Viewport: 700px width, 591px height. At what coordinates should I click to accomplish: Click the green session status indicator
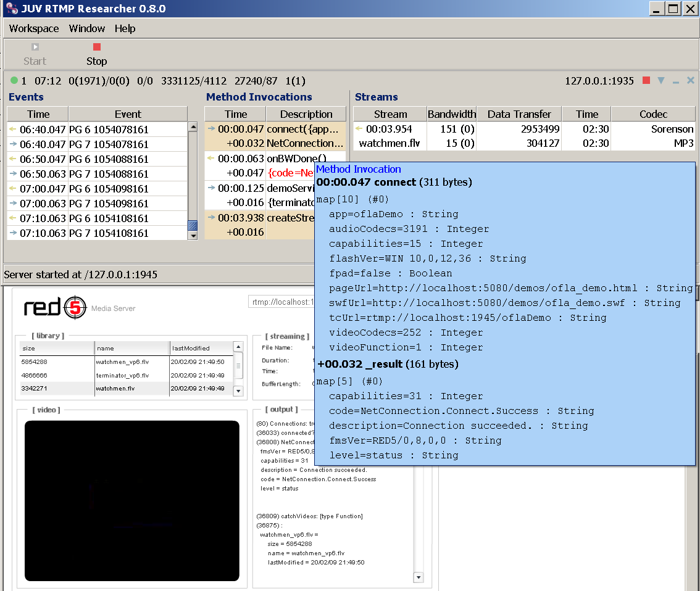tap(14, 80)
